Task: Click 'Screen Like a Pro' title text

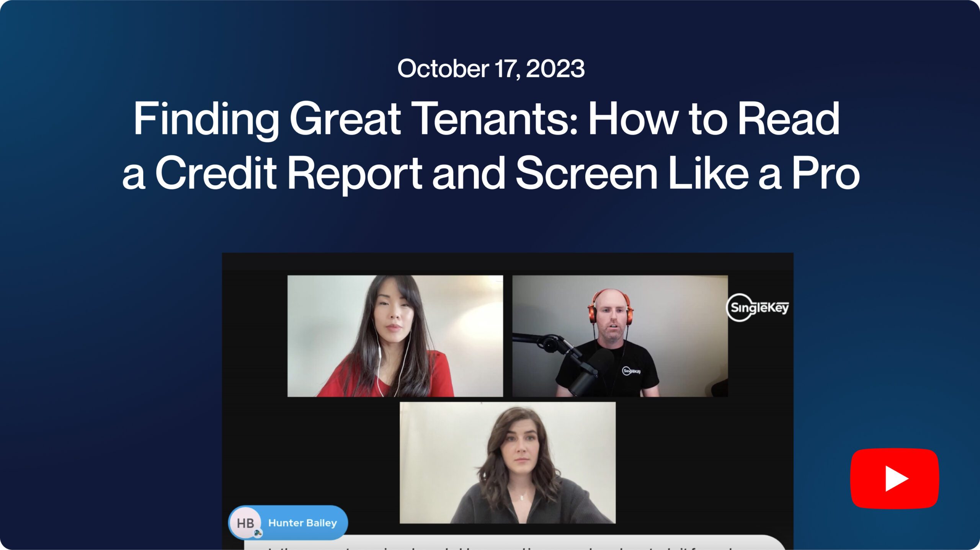Action: click(x=687, y=173)
